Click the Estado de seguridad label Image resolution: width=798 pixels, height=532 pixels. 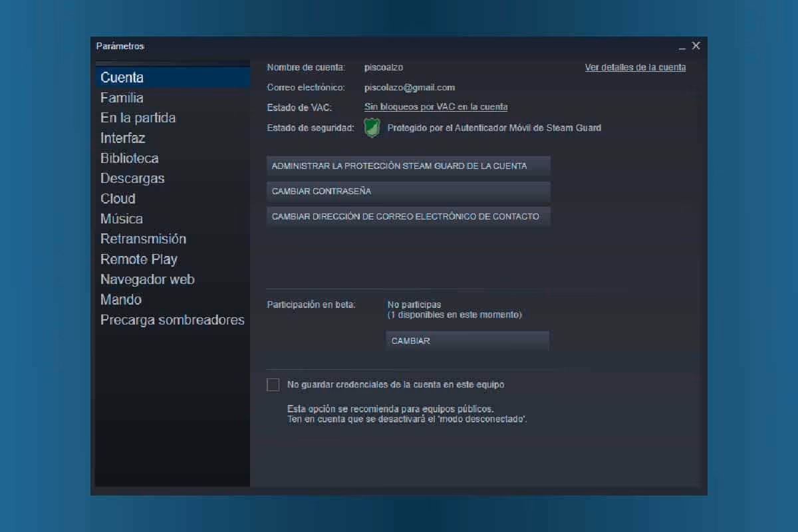(311, 128)
